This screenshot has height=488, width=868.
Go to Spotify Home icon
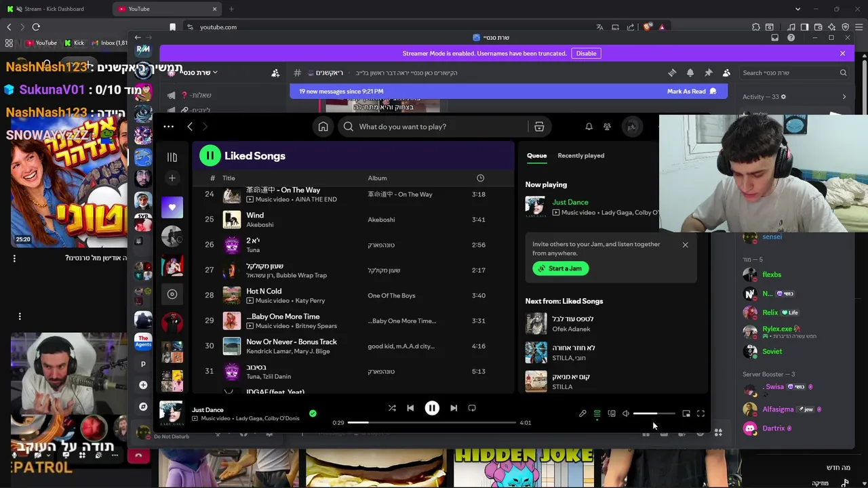[x=323, y=127]
